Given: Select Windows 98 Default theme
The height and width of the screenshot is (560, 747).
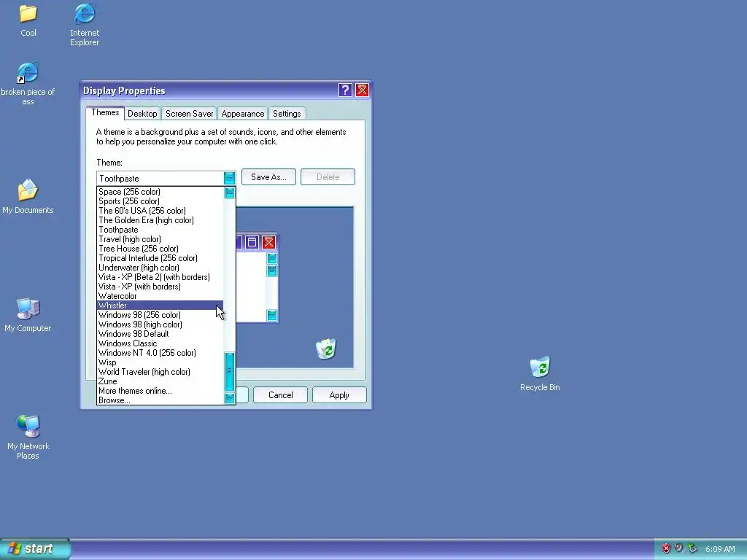Looking at the screenshot, I should point(160,334).
